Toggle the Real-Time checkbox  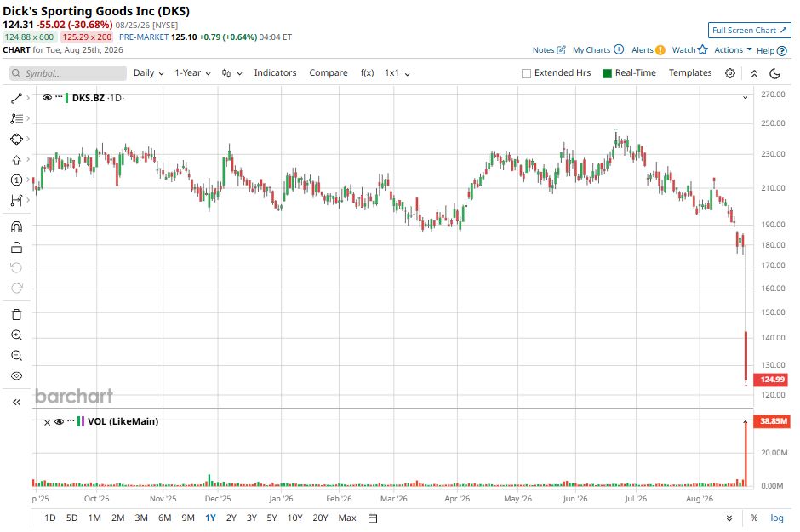(x=607, y=73)
